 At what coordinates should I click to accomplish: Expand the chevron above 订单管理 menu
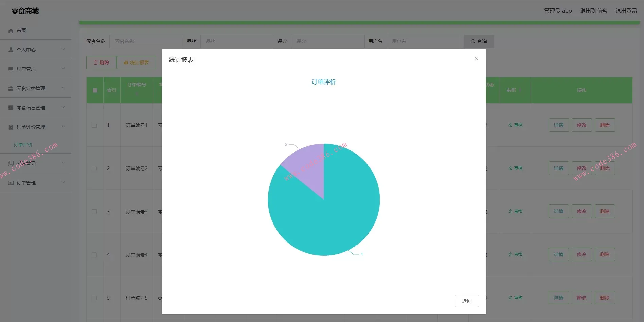click(x=63, y=163)
